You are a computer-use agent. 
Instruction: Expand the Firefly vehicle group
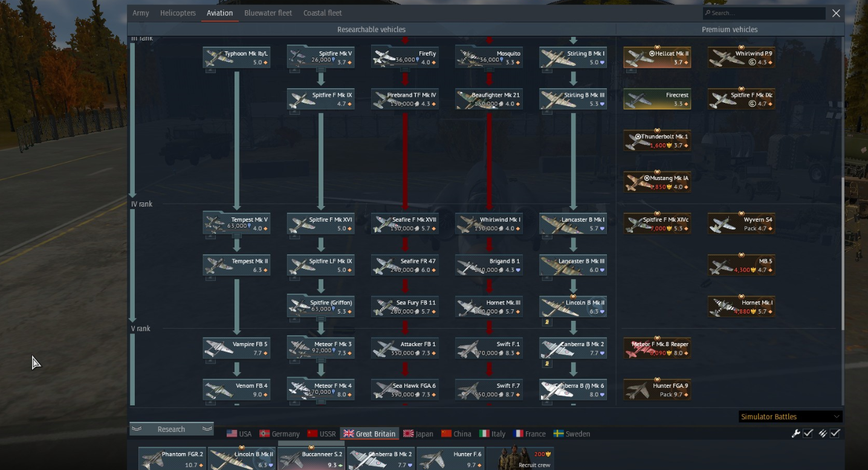404,58
